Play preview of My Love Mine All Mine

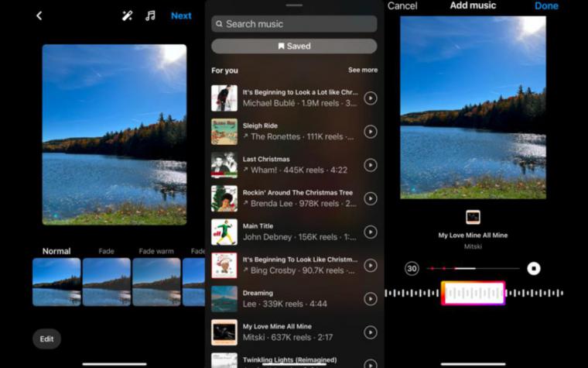pos(371,332)
